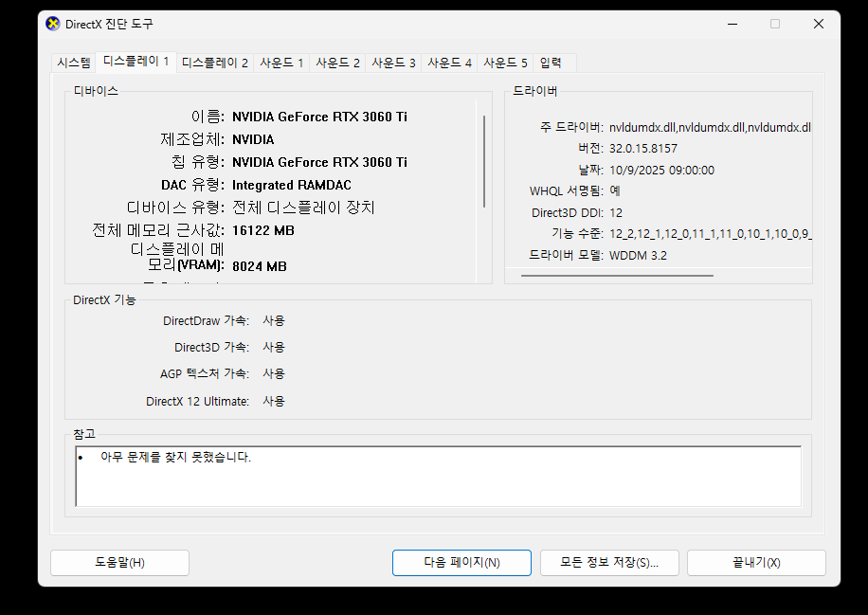Image resolution: width=868 pixels, height=615 pixels.
Task: Open the 입력 tab
Action: (x=551, y=63)
